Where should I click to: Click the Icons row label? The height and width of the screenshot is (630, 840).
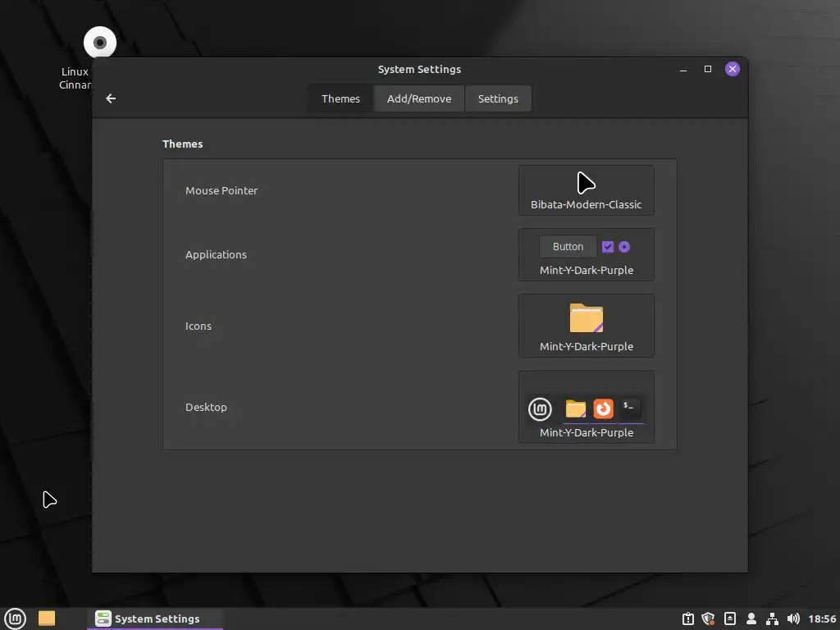(x=199, y=326)
